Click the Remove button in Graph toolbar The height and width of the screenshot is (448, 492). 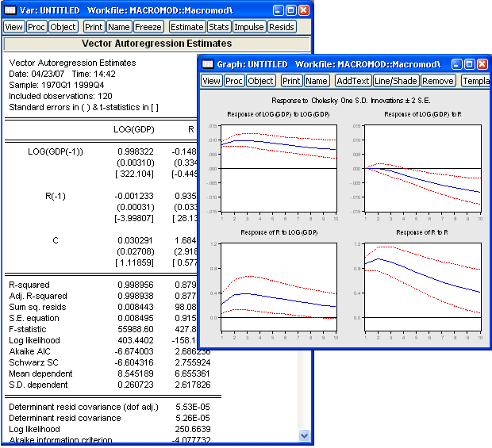pyautogui.click(x=437, y=81)
